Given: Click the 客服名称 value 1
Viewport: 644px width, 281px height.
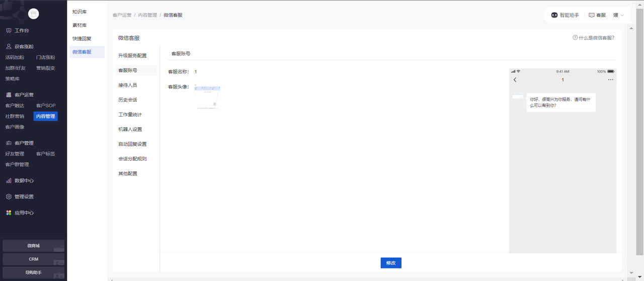Looking at the screenshot, I should (196, 72).
